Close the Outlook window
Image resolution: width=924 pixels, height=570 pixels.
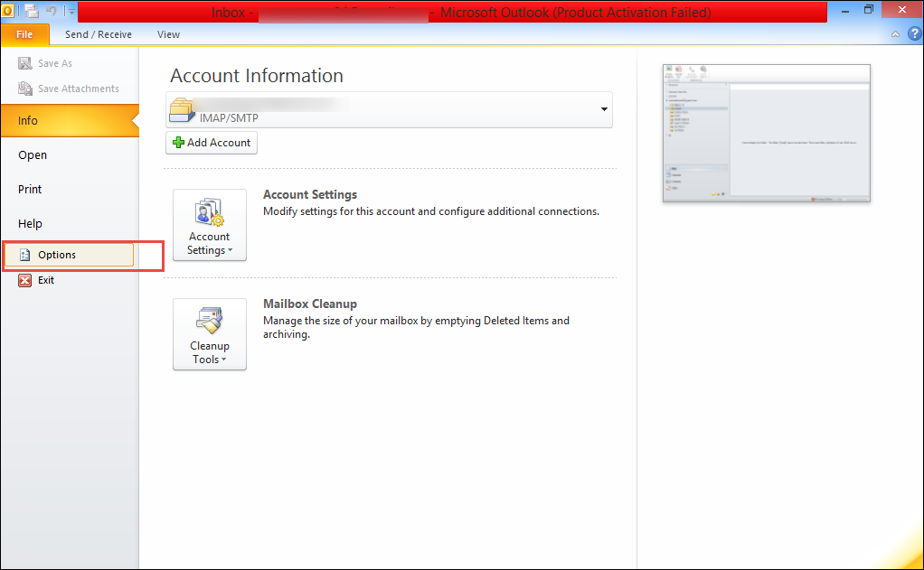tap(902, 10)
